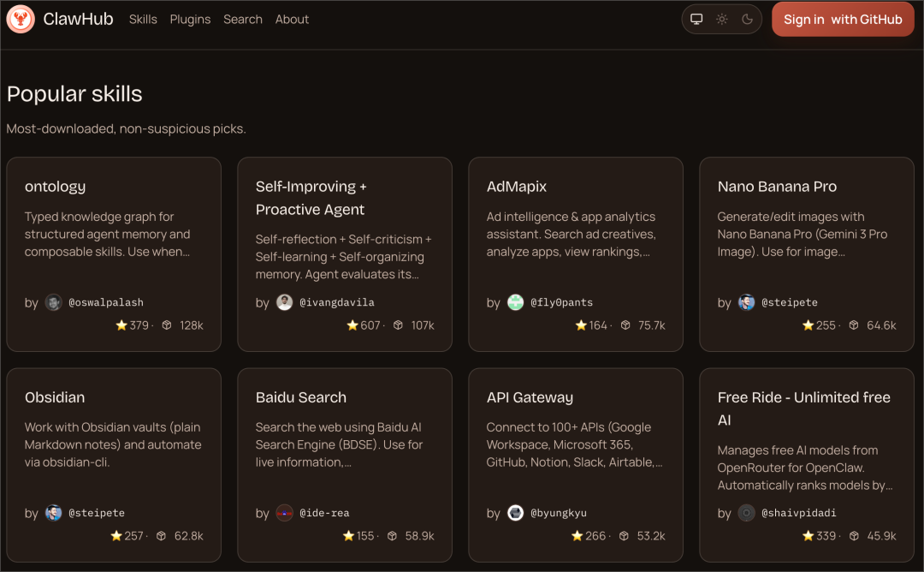Click the ClawHub brand name

(78, 19)
